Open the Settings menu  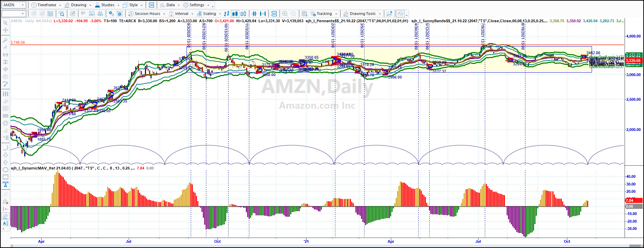pos(196,5)
